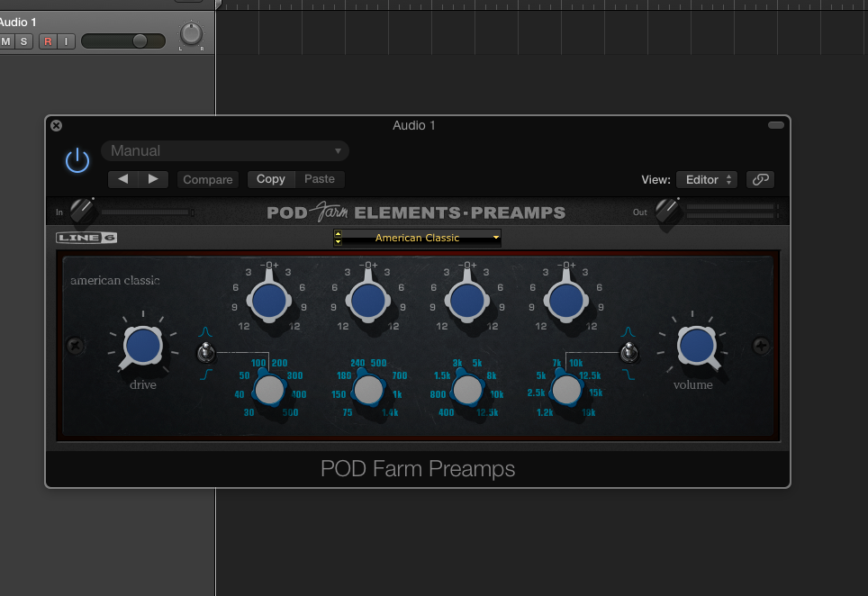
Task: Click the low band peak curve icon
Action: [x=205, y=332]
